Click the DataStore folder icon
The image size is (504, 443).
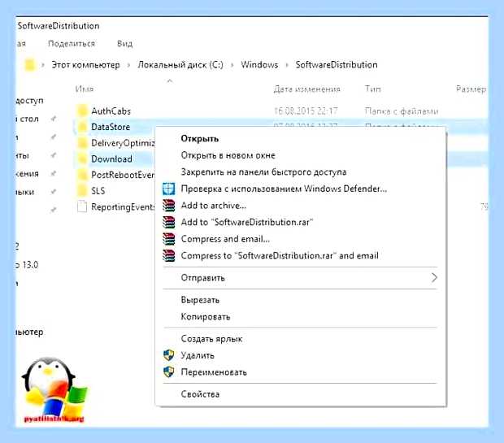click(82, 127)
